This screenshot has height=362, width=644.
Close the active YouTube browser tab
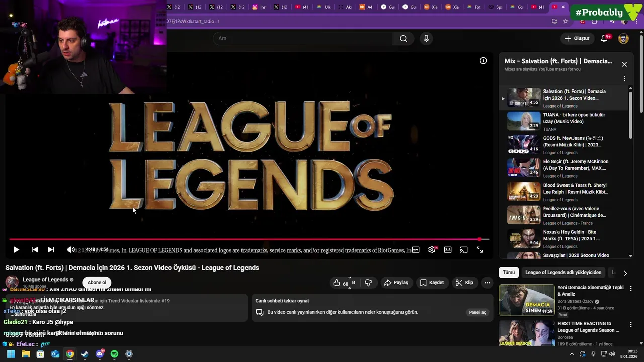tap(563, 7)
